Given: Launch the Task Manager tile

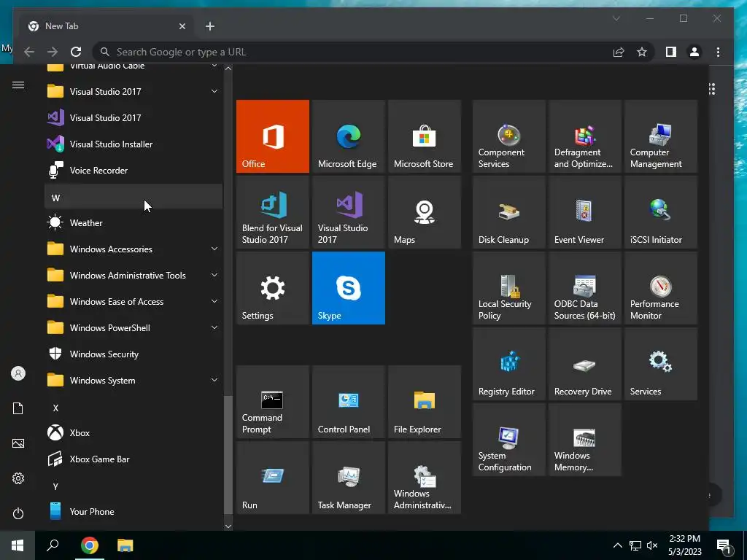Looking at the screenshot, I should point(348,478).
